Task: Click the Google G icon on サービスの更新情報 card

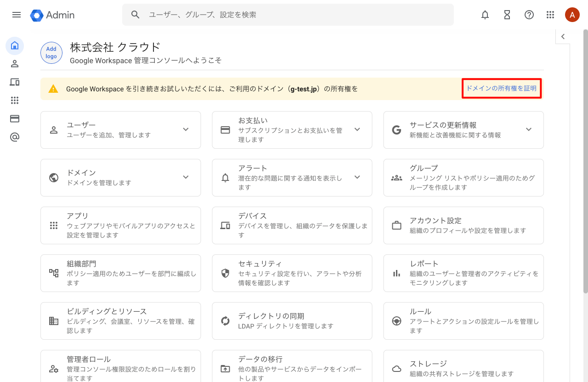Action: 396,130
